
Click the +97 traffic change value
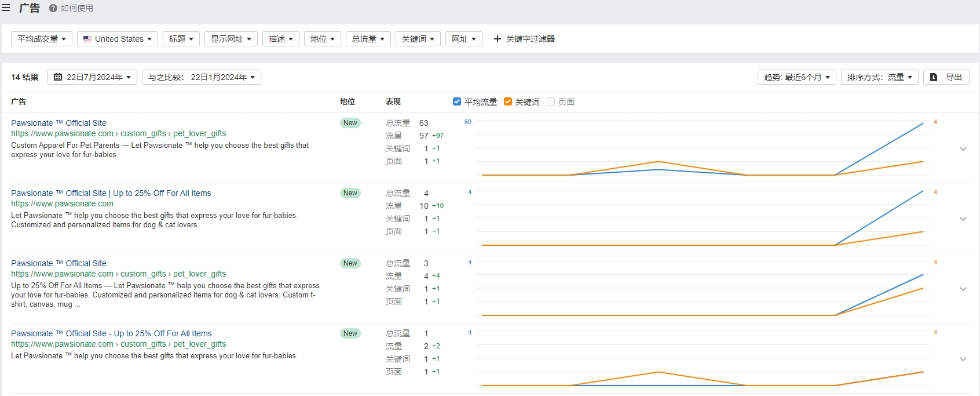438,136
